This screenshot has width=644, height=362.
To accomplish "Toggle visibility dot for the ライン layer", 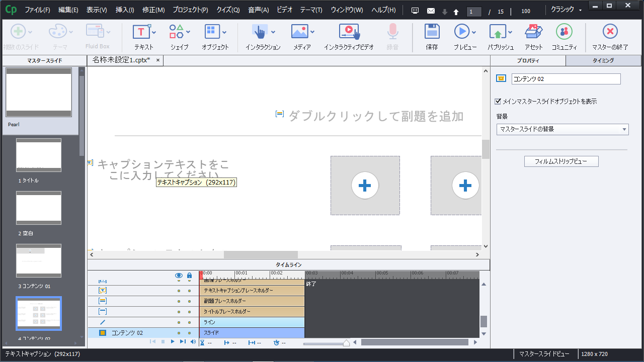I will tap(179, 322).
